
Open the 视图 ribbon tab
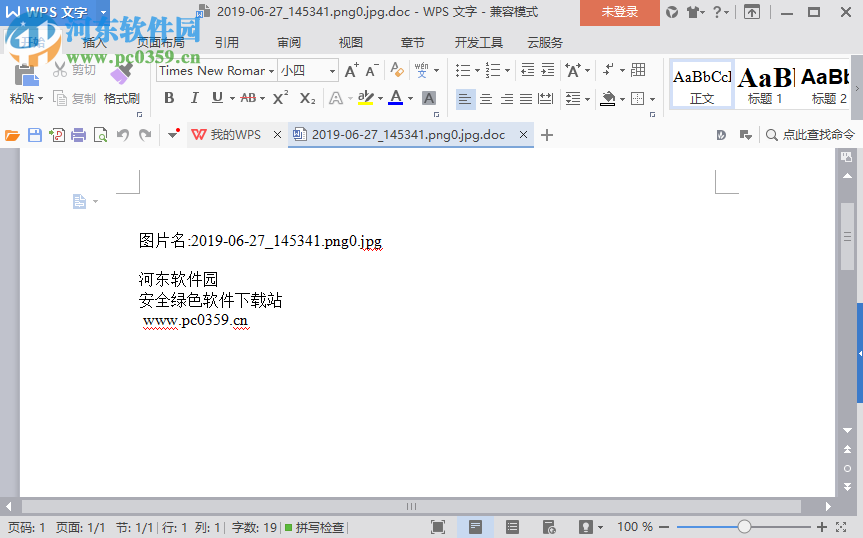351,42
